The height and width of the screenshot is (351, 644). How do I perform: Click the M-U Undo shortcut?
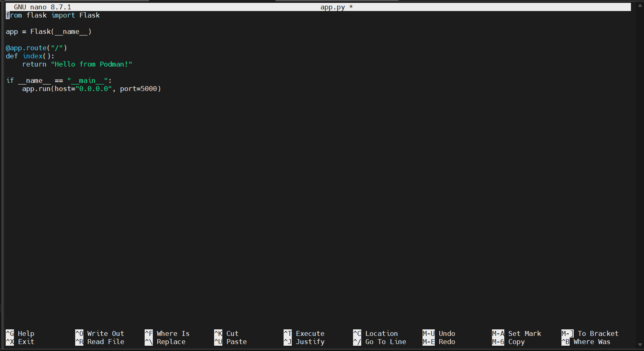tap(439, 333)
